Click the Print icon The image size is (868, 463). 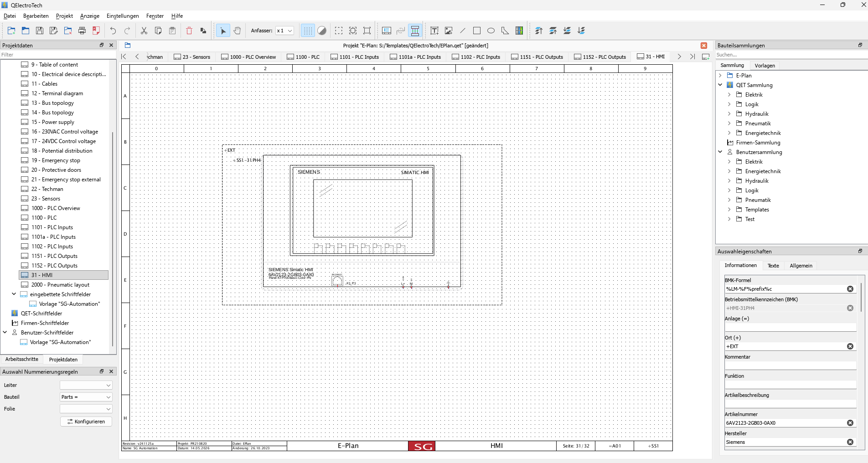[82, 31]
